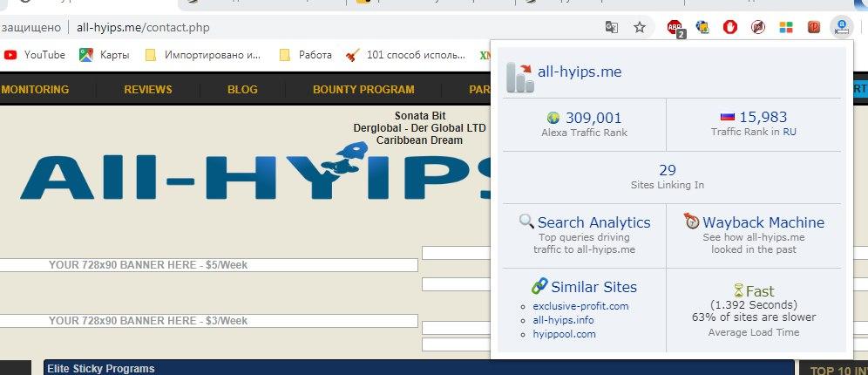Click the Alexa bar-chart logo in popup
The height and width of the screenshot is (375, 868).
coord(519,77)
